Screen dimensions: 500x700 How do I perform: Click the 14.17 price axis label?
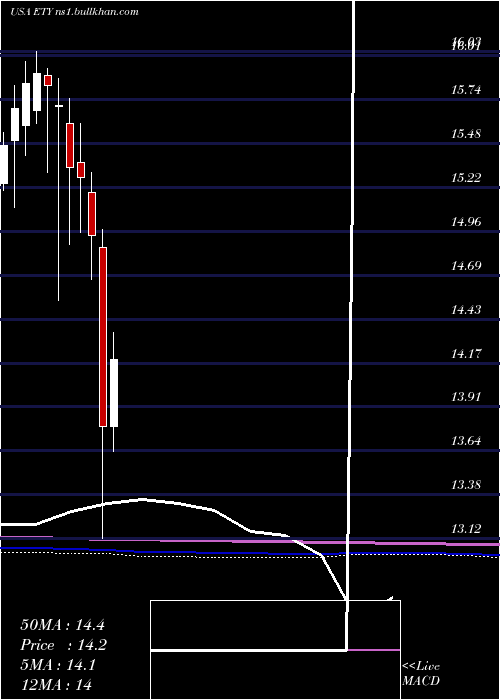[466, 354]
